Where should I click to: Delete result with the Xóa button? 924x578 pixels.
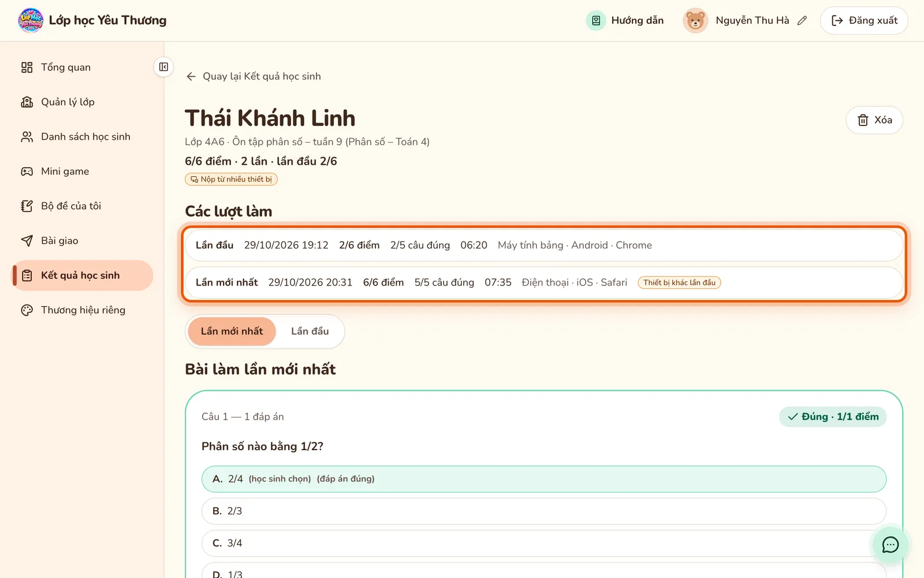[x=874, y=120]
